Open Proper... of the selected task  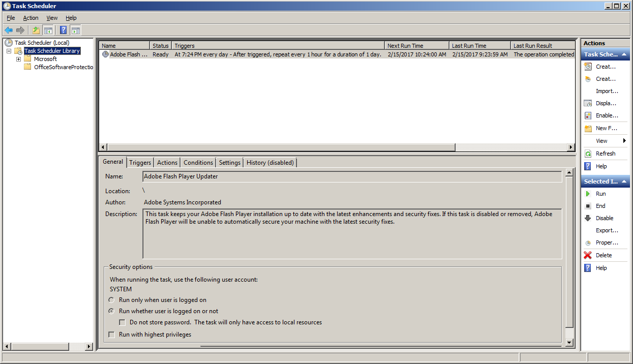click(x=607, y=242)
